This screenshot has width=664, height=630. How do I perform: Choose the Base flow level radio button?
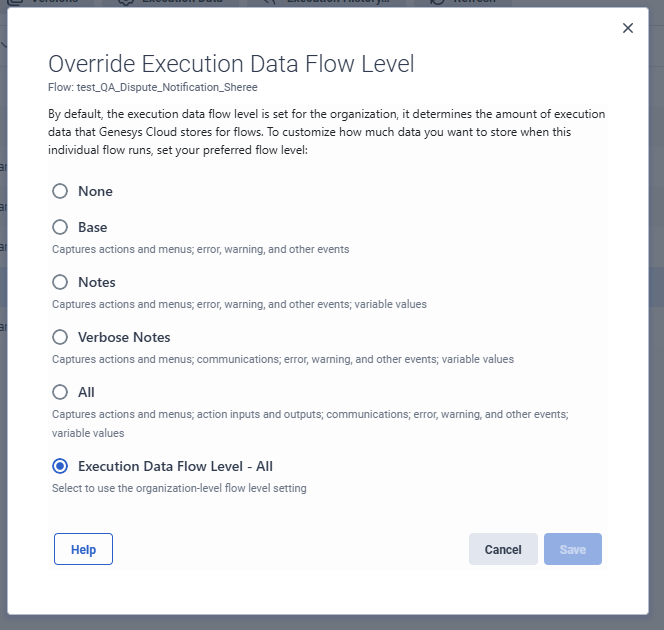[60, 227]
